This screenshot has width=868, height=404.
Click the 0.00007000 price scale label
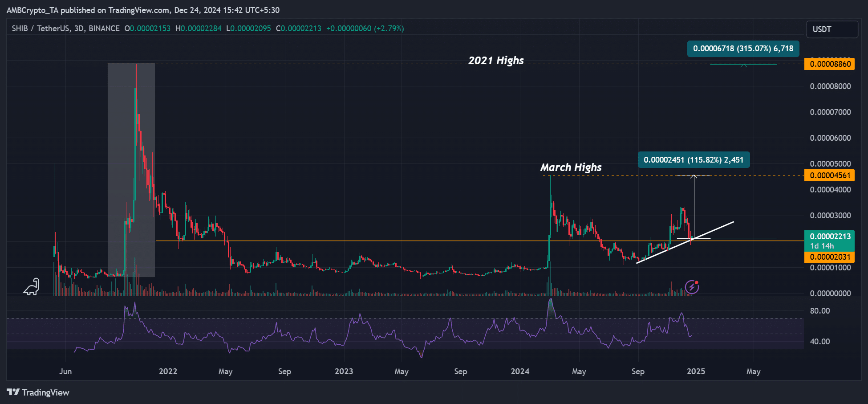[830, 112]
